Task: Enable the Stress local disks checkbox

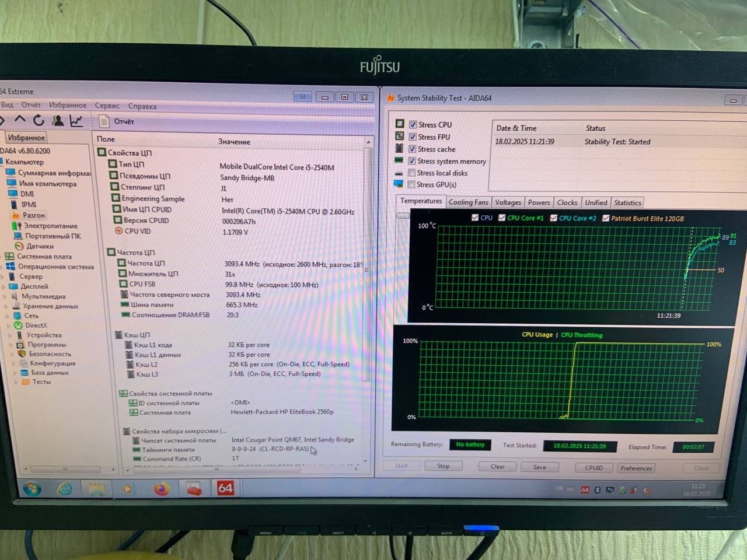Action: (x=412, y=173)
